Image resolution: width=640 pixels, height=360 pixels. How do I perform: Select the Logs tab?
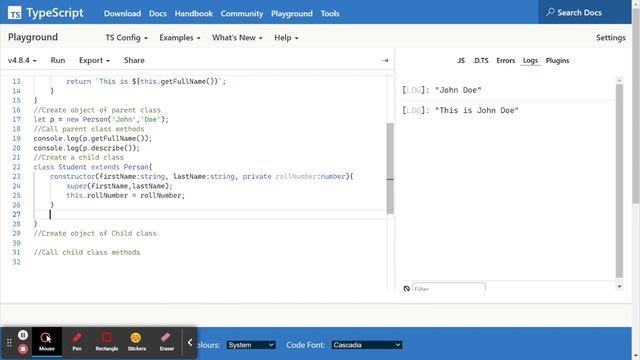pyautogui.click(x=530, y=60)
